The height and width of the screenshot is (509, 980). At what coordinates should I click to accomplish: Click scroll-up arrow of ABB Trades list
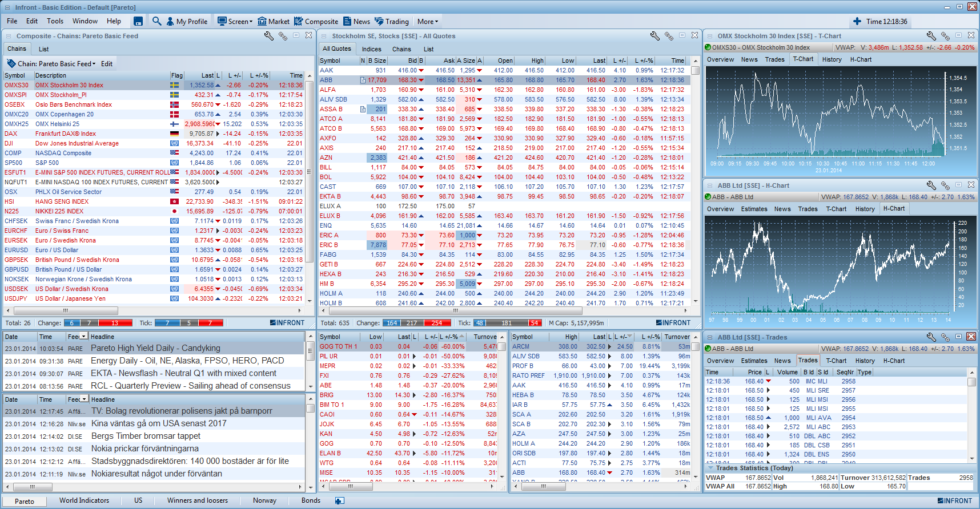(971, 372)
